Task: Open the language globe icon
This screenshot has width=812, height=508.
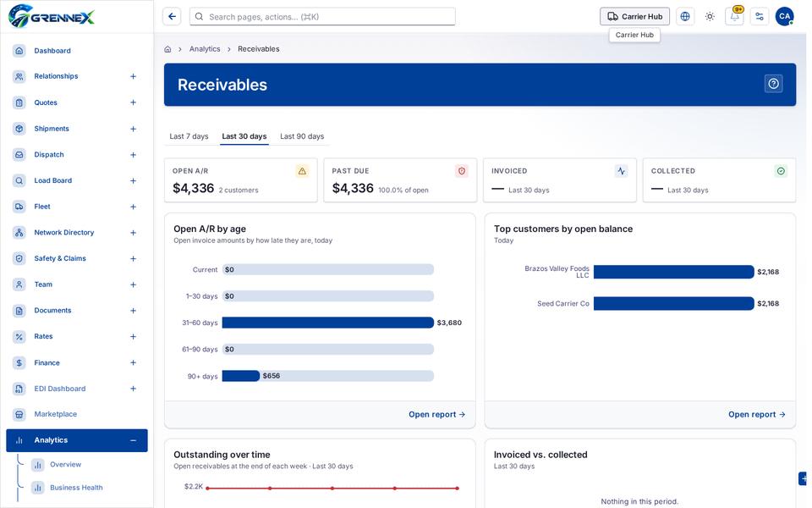Action: click(x=684, y=17)
